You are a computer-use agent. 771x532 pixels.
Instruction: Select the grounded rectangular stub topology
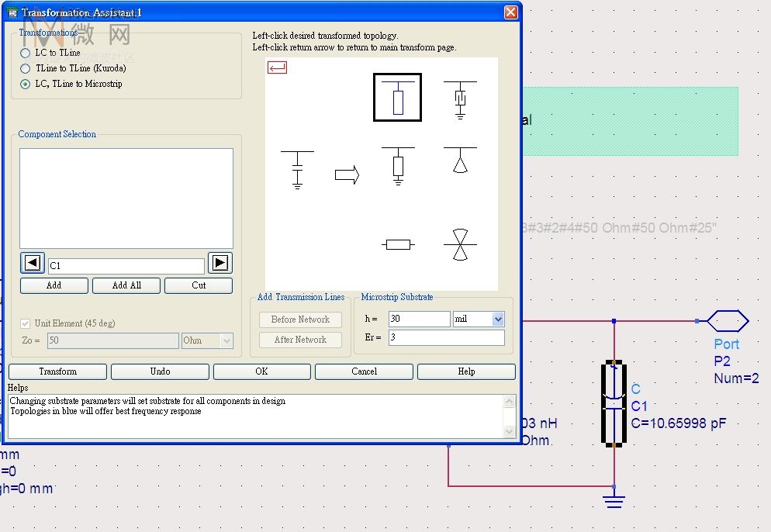(398, 166)
